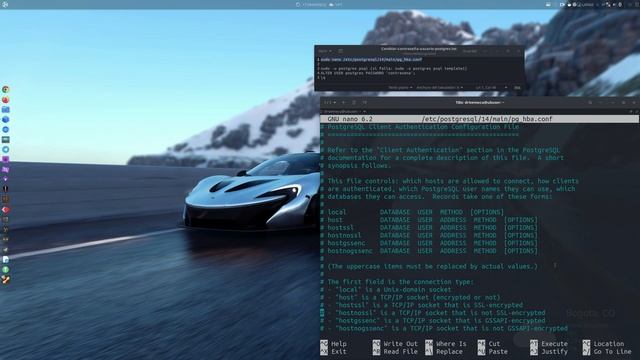This screenshot has width=640, height=360.
Task: Click the Tilix search icon in header
Action: [x=590, y=102]
